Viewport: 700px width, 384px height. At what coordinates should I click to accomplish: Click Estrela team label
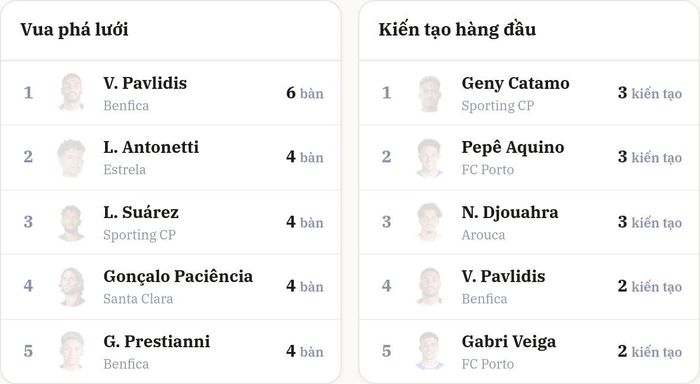[x=125, y=170]
